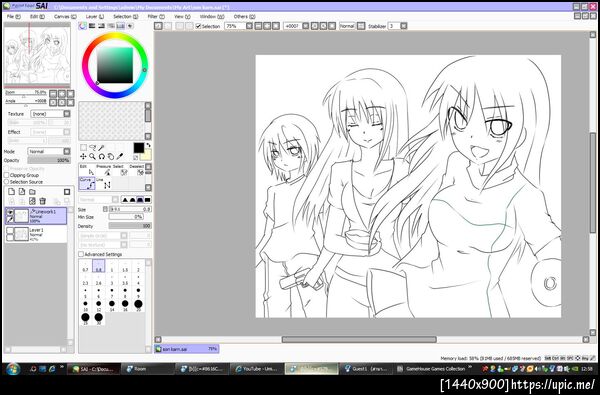Viewport: 600px width, 395px height.
Task: Open the Filter menu
Action: click(x=156, y=16)
